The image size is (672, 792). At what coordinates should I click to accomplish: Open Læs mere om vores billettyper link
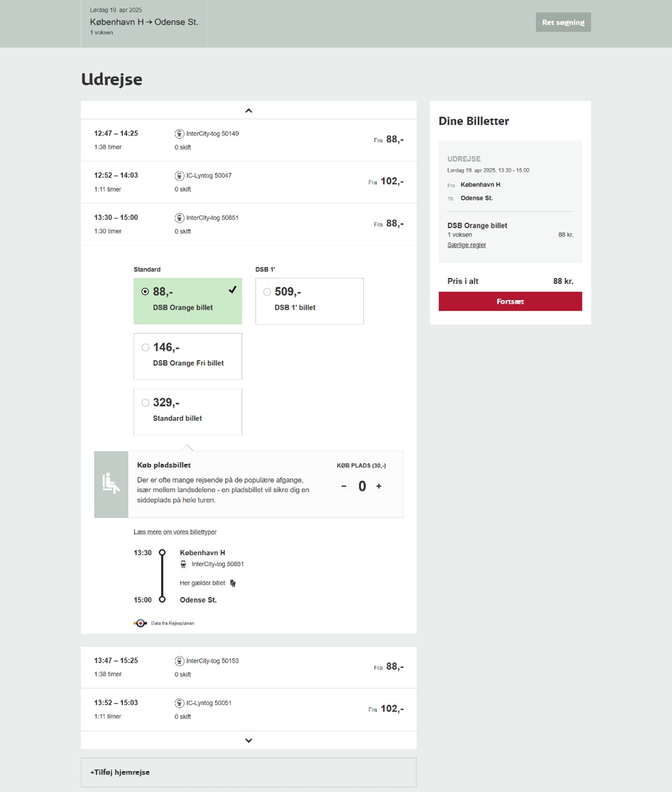point(175,532)
